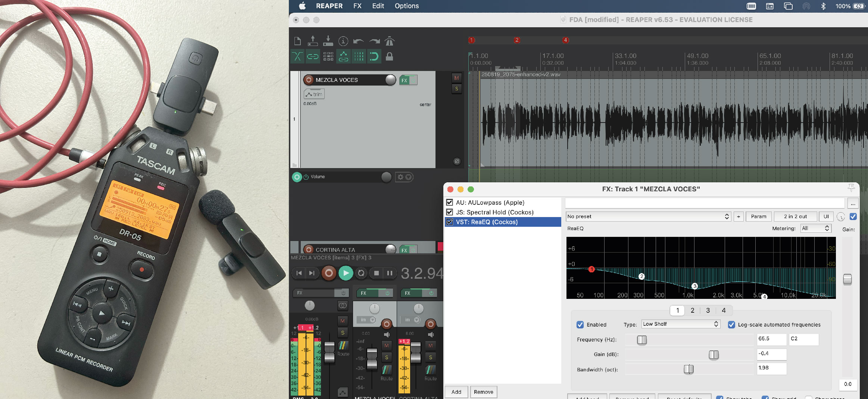Pin the FX window on top

click(851, 188)
